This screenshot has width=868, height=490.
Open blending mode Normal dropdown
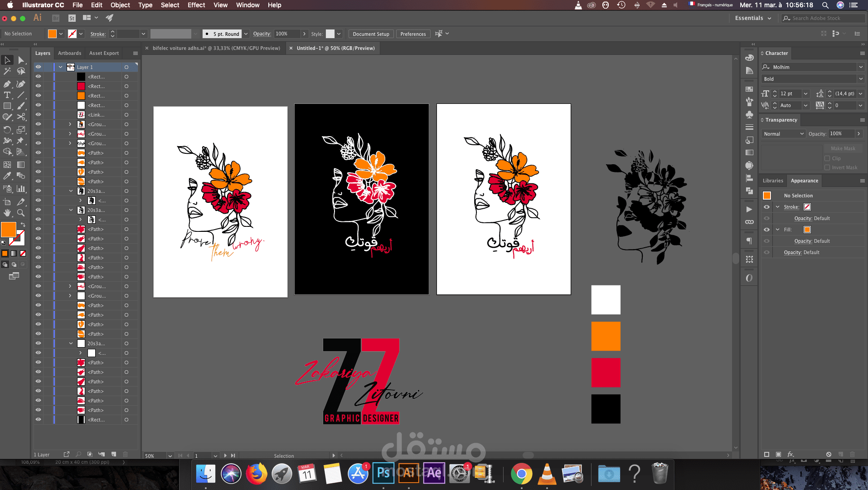click(x=783, y=134)
